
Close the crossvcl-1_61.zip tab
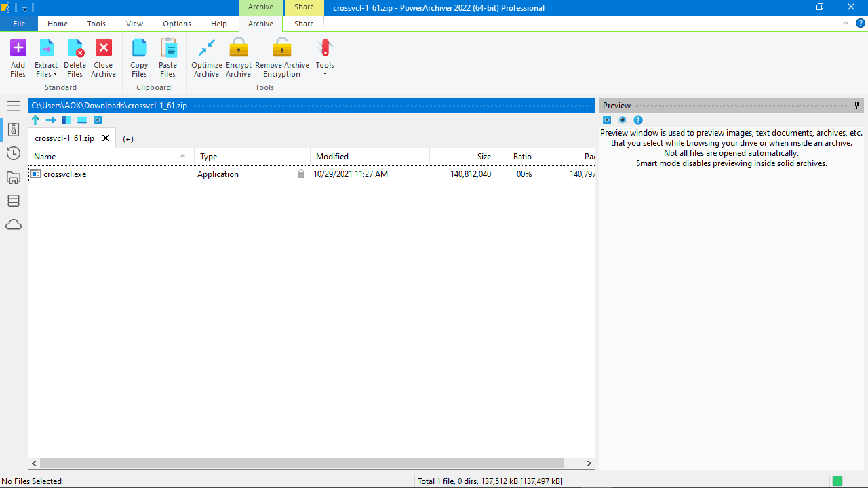click(106, 138)
